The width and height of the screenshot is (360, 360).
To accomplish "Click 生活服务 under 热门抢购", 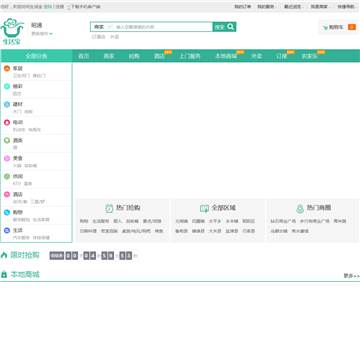I will coord(101,221).
